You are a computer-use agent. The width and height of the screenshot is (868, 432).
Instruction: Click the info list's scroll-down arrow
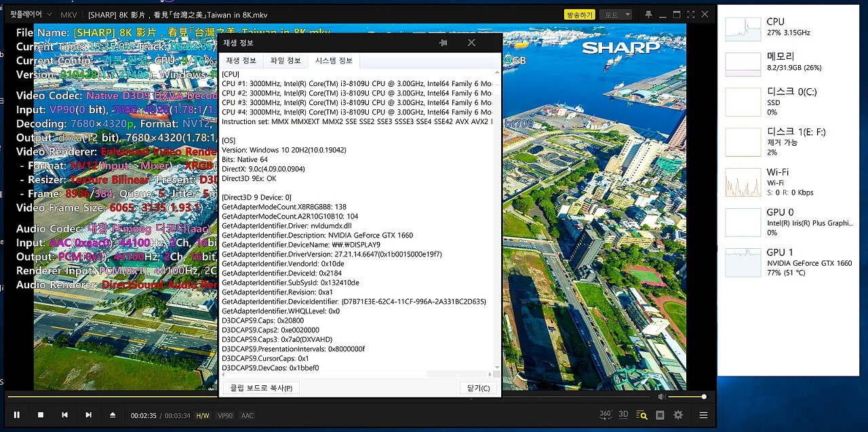click(x=496, y=367)
